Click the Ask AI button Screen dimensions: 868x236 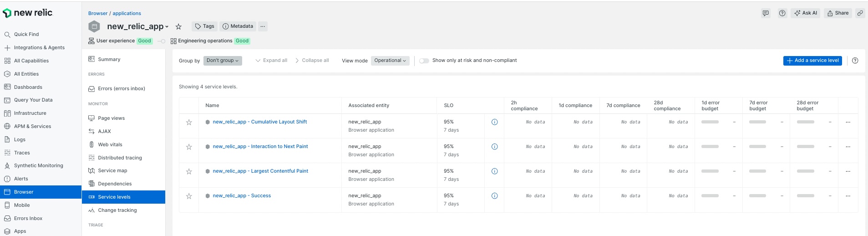coord(806,13)
